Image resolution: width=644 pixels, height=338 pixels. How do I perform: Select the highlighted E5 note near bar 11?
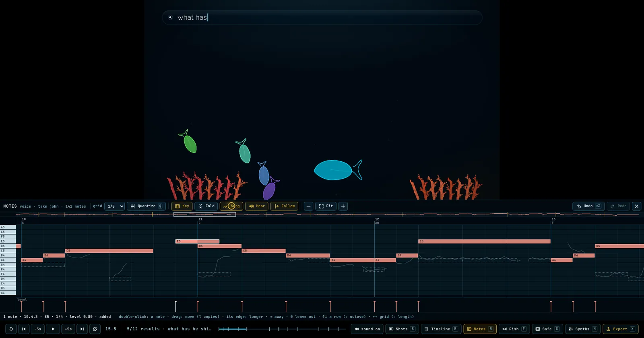197,241
